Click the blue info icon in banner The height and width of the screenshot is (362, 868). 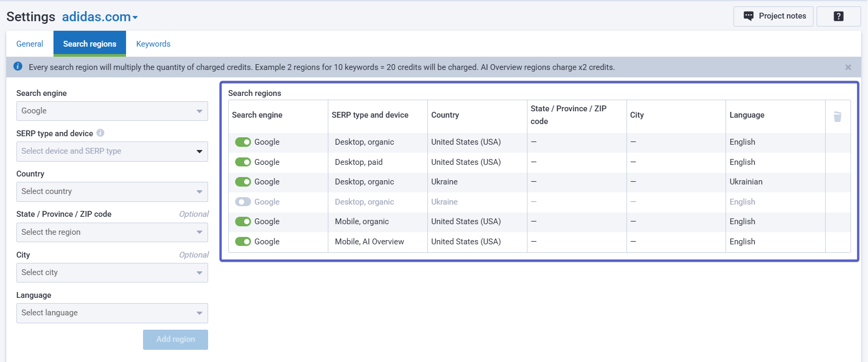pyautogui.click(x=17, y=67)
